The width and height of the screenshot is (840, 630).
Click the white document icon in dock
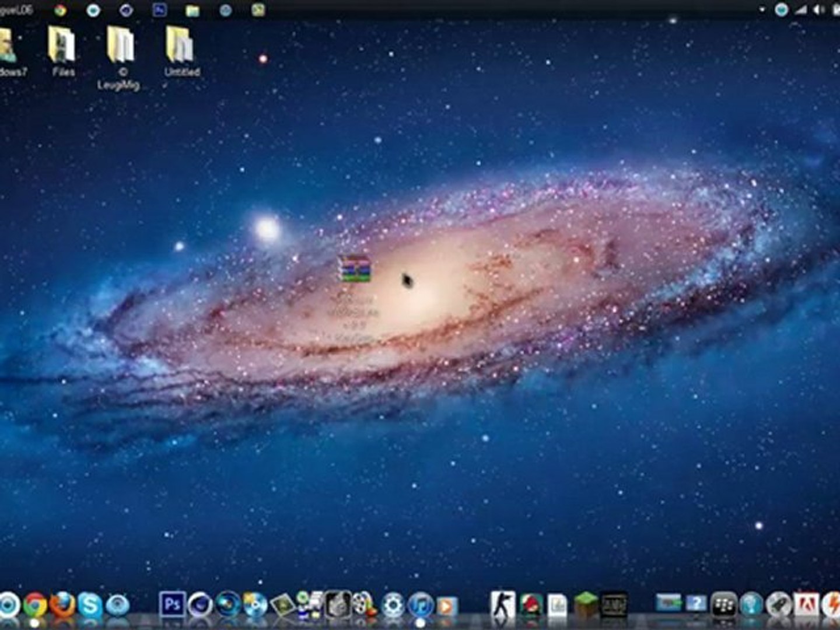558,605
